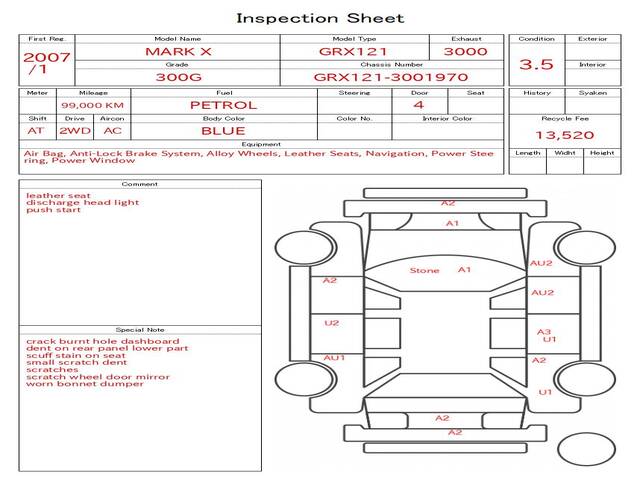Select the recycle fee value 13,520

(x=564, y=135)
